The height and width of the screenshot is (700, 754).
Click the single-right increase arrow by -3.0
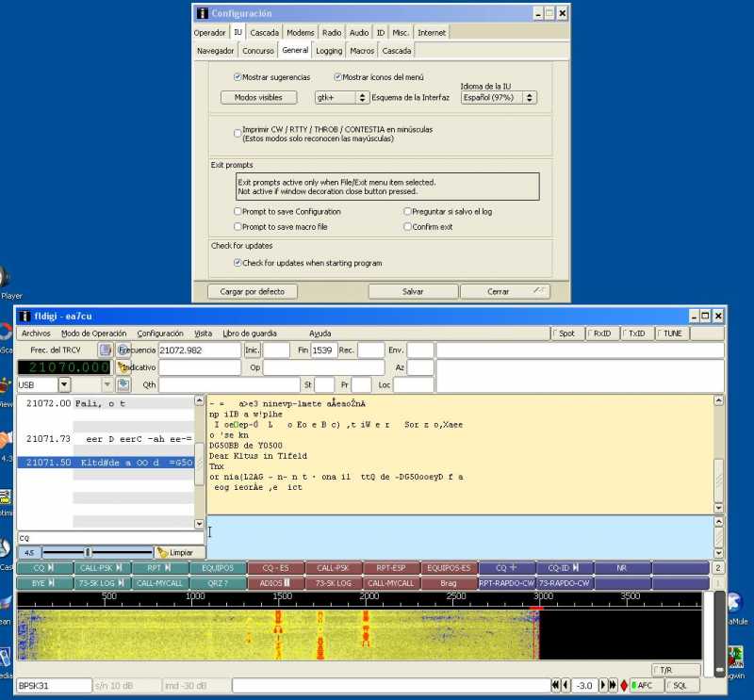click(x=603, y=685)
